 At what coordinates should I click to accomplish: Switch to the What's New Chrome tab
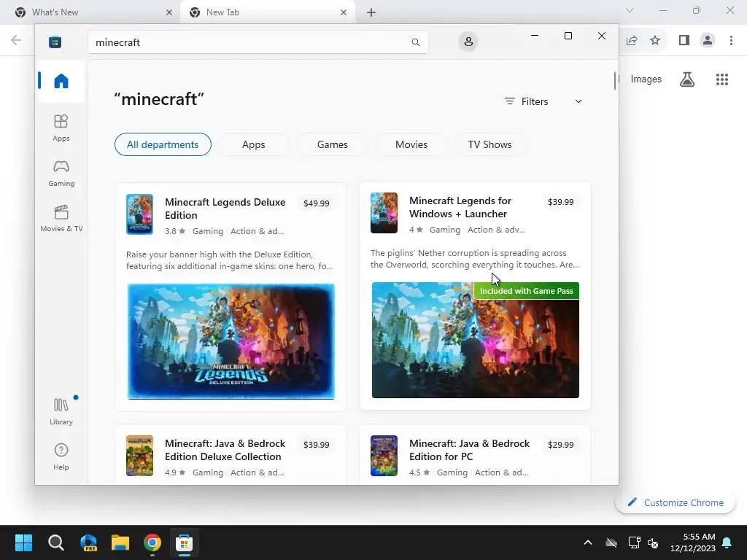click(93, 12)
